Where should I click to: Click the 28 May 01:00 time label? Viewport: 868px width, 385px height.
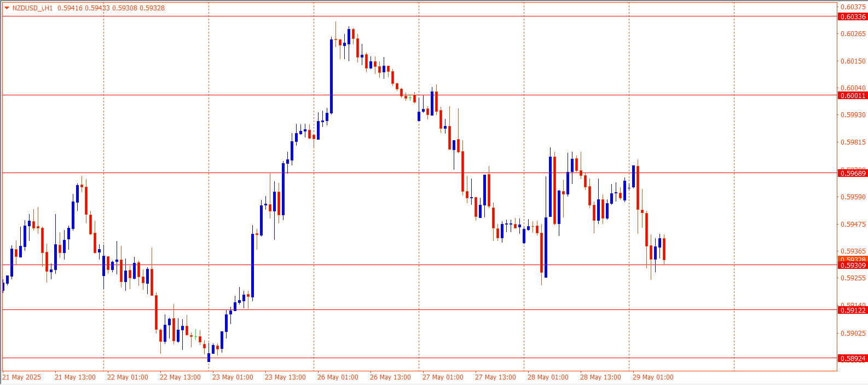(548, 377)
